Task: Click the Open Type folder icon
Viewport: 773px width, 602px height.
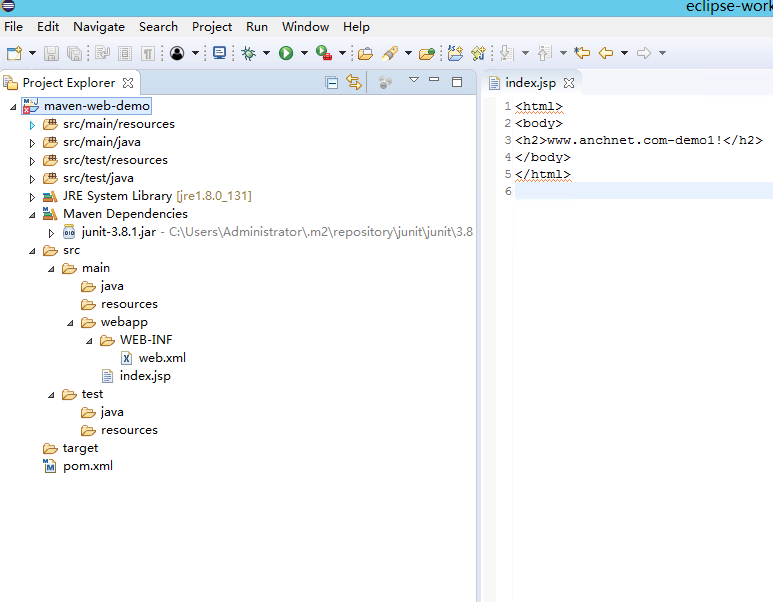Action: (x=365, y=53)
